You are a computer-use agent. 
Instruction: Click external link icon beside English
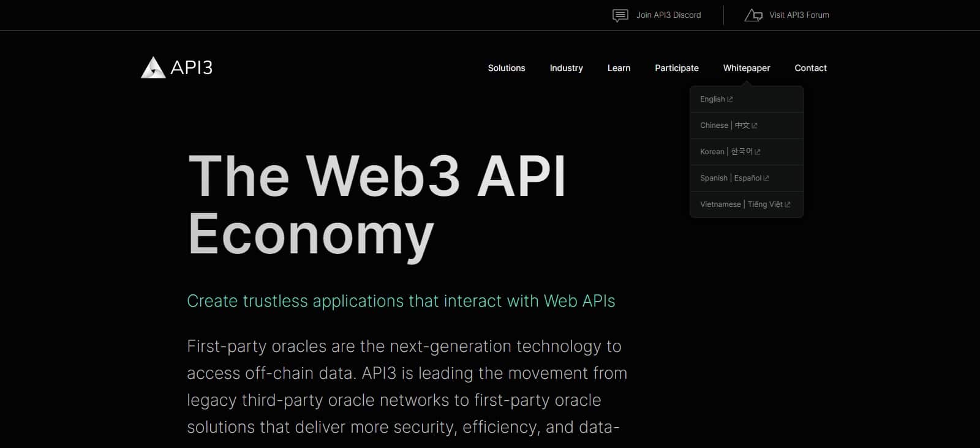729,99
